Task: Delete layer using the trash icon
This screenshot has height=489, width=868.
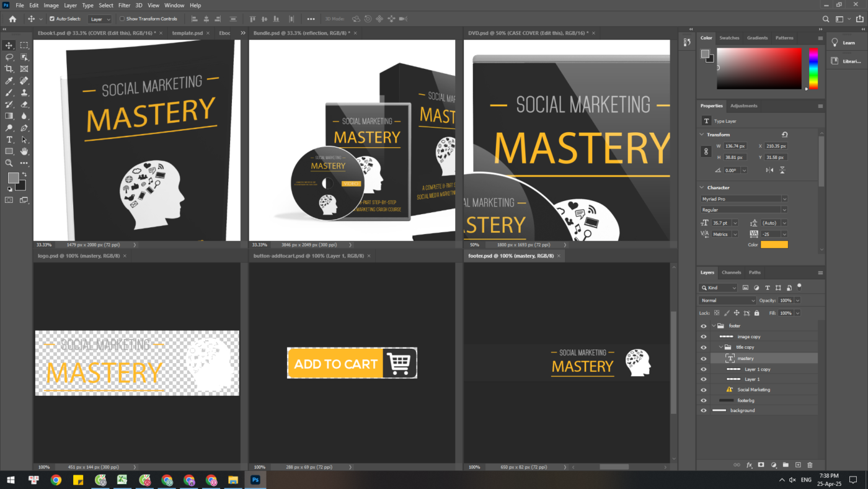Action: [x=810, y=465]
